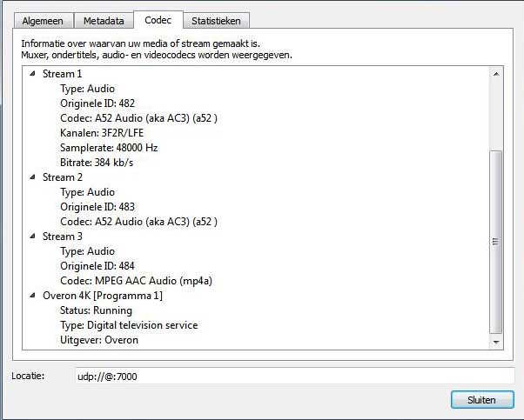This screenshot has height=420, width=524.
Task: Select the Uitgever: Overon row
Action: tap(99, 340)
